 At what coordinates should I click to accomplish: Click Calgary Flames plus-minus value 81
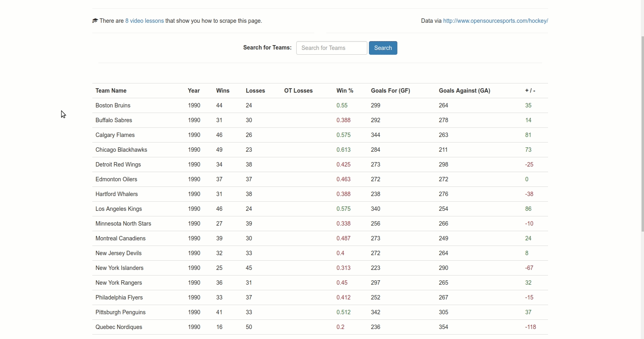pos(528,135)
